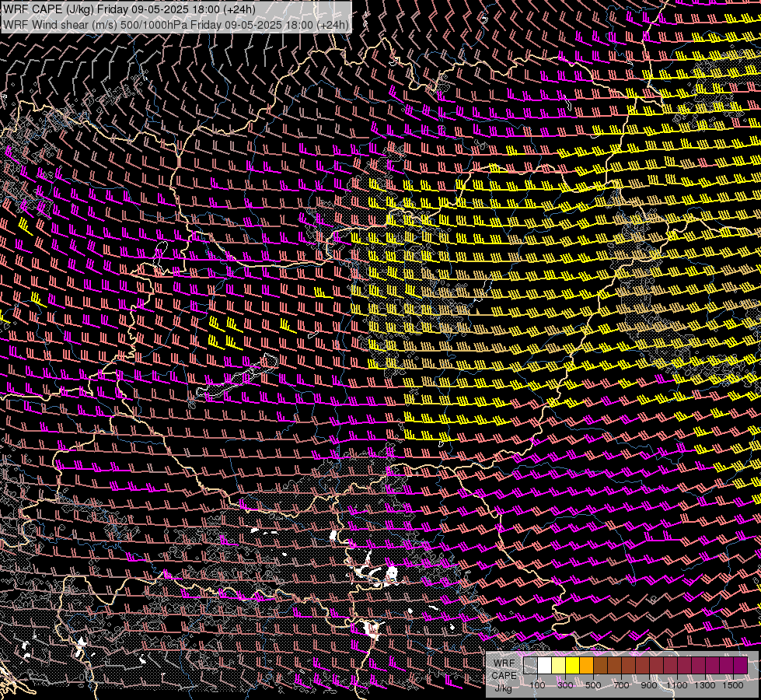Click the 'WRF Wind shear (m/s)' title line
Viewport: 761px width, 700px height.
coord(176,24)
